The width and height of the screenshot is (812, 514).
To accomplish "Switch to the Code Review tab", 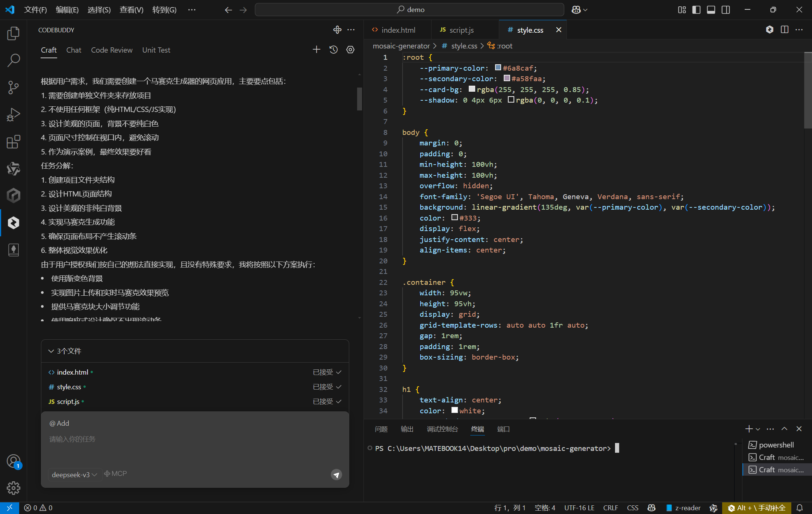I will pos(112,50).
